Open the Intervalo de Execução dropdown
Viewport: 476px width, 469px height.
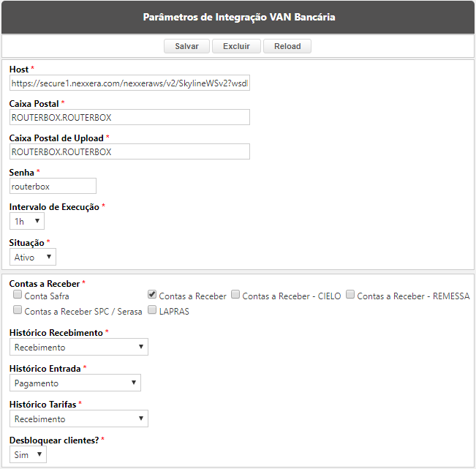coord(27,221)
